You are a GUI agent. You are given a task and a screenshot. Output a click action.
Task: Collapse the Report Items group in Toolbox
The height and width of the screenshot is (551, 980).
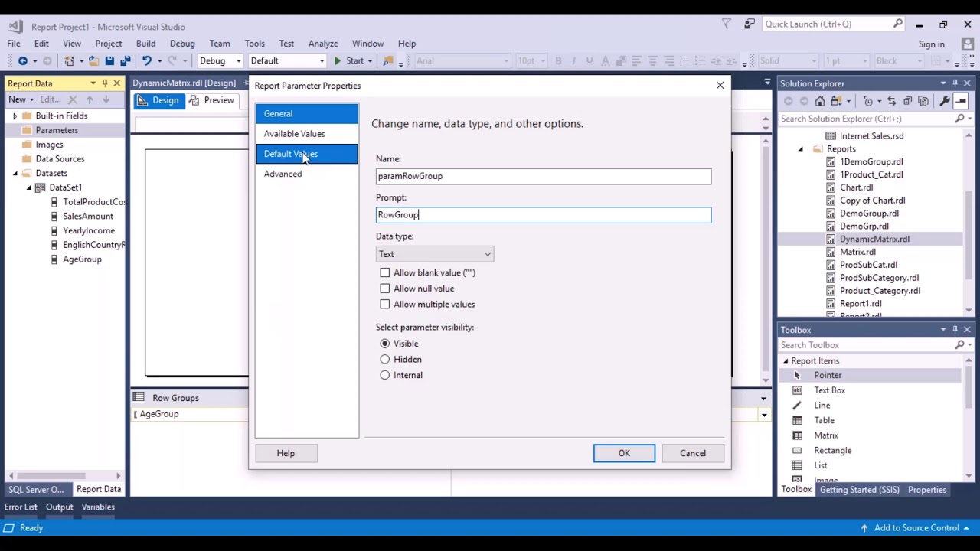(786, 361)
